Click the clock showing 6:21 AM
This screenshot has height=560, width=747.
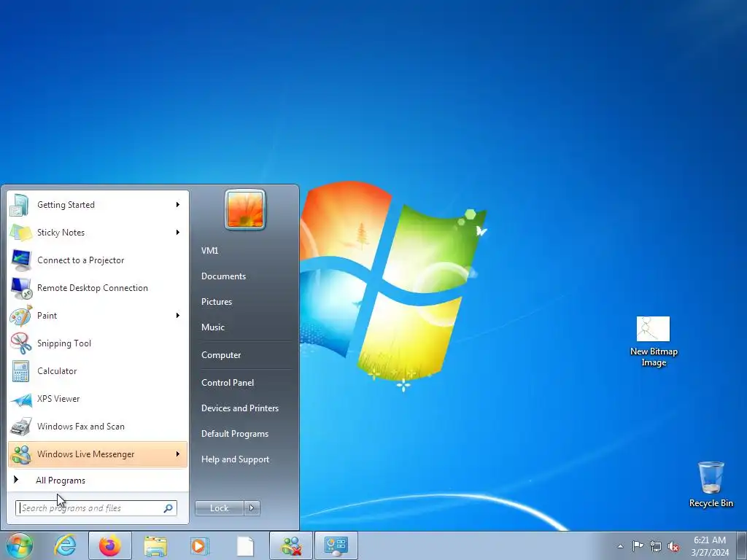click(710, 546)
